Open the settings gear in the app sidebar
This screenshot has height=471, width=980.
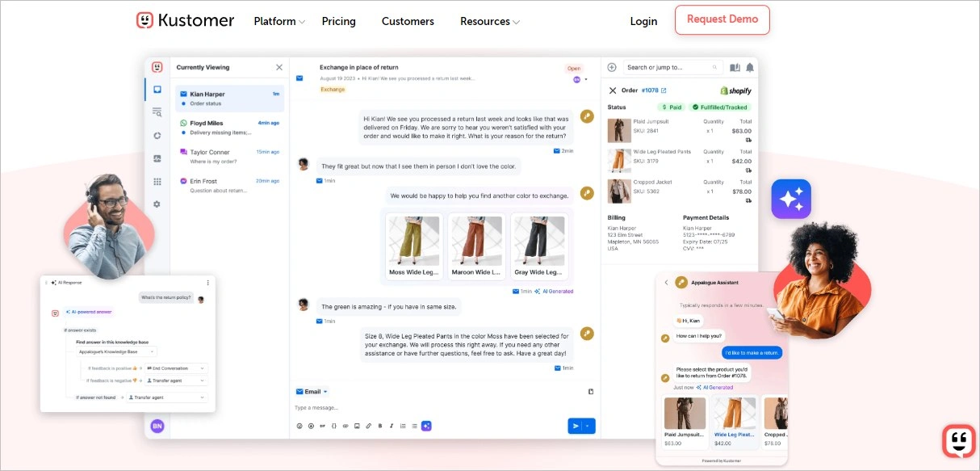point(157,204)
